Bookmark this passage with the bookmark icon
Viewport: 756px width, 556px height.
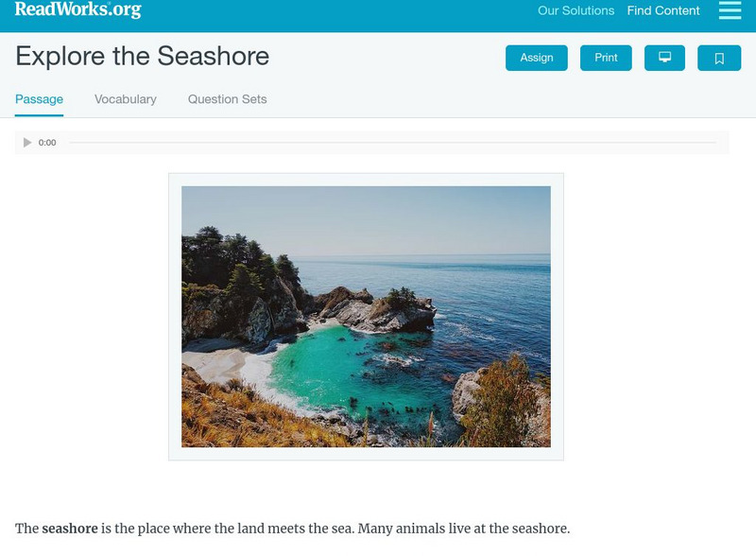tap(719, 58)
